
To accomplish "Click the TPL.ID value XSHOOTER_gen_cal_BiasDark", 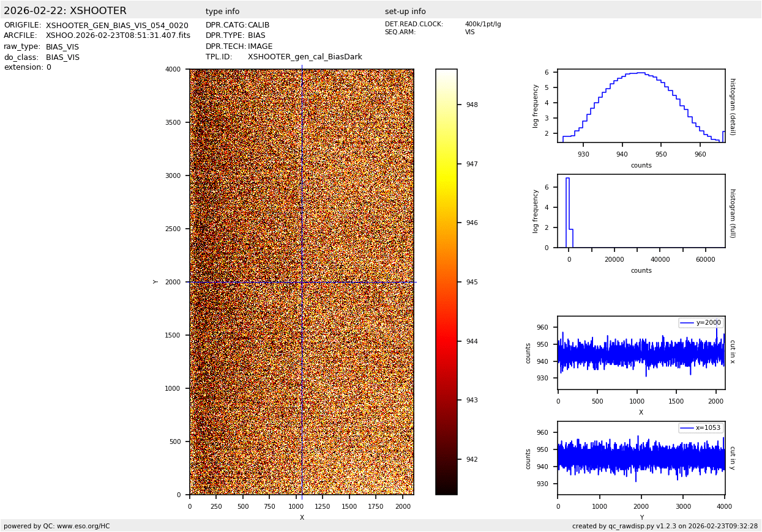I will 305,57.
